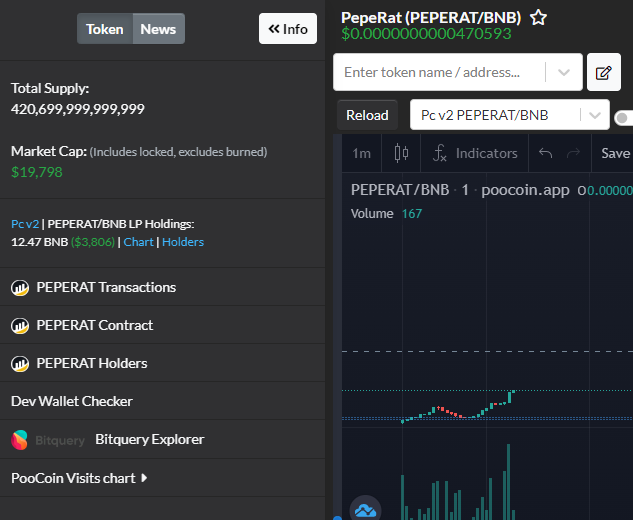The height and width of the screenshot is (520, 633).
Task: Open the Pc v2 PEPERAT/BNB pair dropdown
Action: 509,115
